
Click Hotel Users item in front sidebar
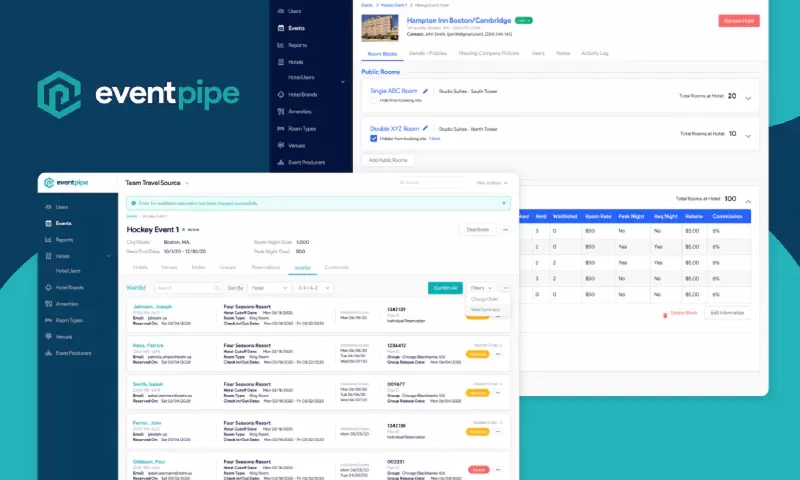click(x=68, y=271)
